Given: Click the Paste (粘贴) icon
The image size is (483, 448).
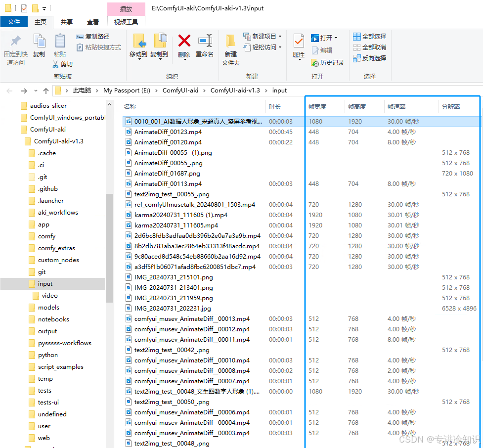Looking at the screenshot, I should click(60, 42).
